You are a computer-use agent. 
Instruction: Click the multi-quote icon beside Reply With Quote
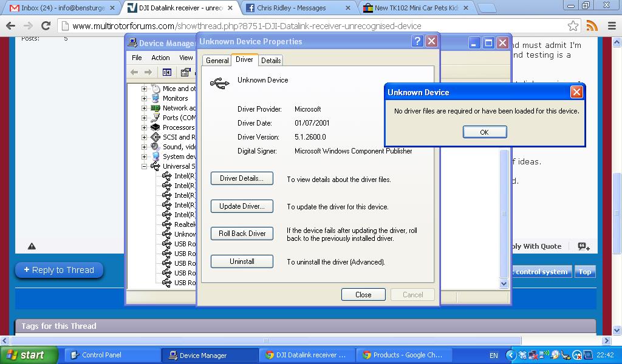click(x=584, y=246)
